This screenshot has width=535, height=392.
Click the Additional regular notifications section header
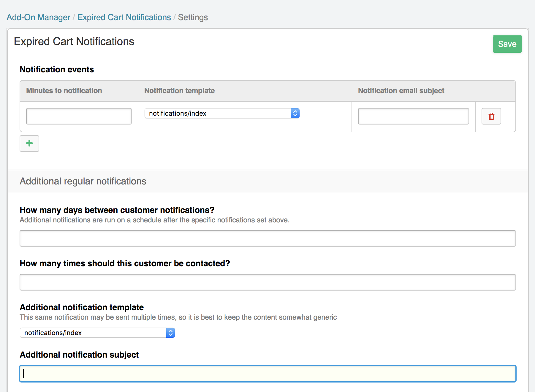(x=83, y=181)
